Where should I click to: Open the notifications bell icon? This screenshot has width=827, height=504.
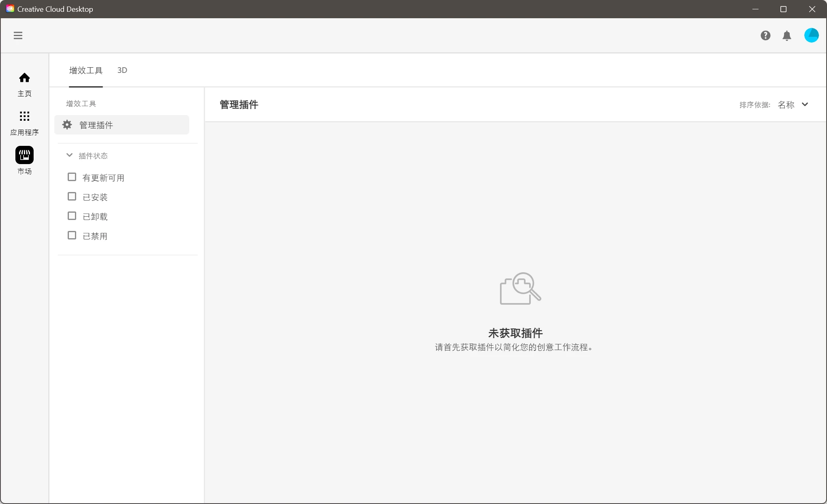[787, 36]
